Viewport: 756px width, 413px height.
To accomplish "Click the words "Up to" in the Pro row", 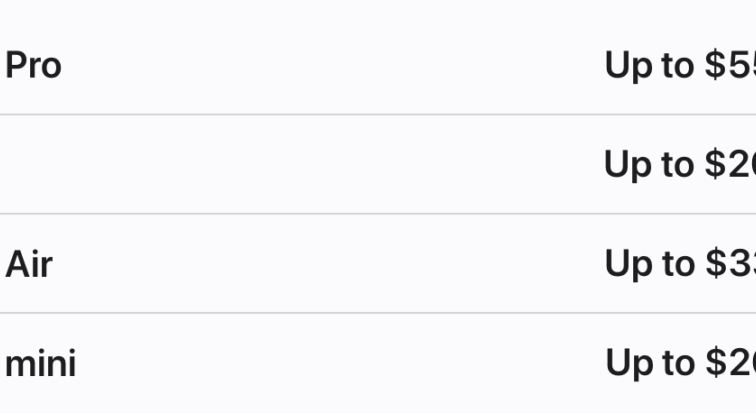I will (649, 66).
